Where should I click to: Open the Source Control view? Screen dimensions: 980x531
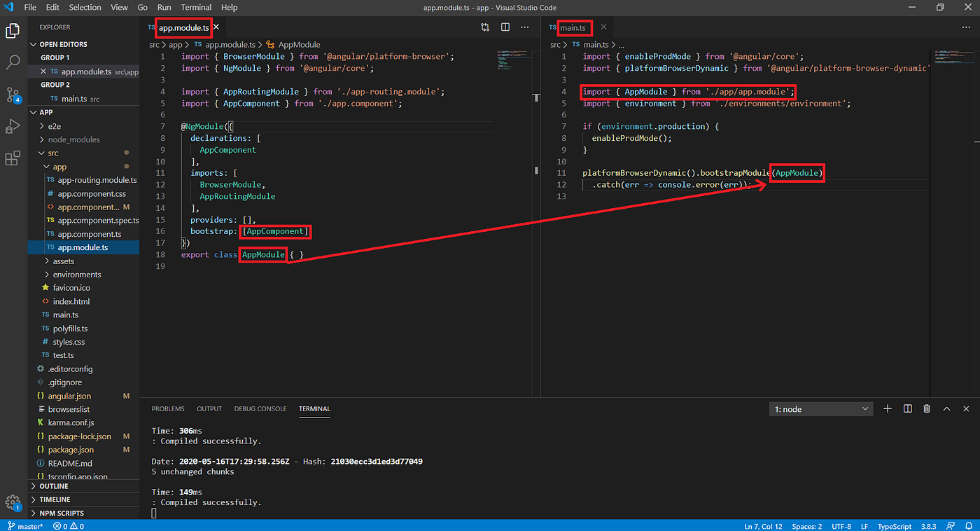[x=12, y=94]
